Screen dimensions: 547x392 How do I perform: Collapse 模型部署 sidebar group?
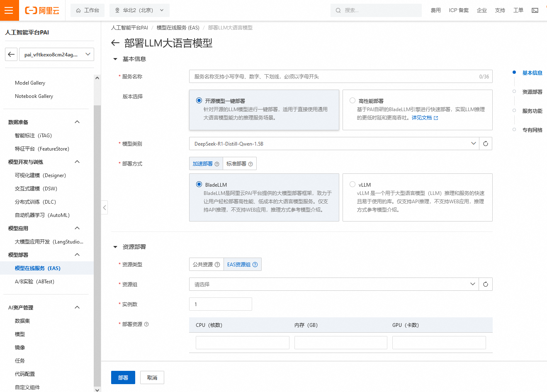pos(77,255)
